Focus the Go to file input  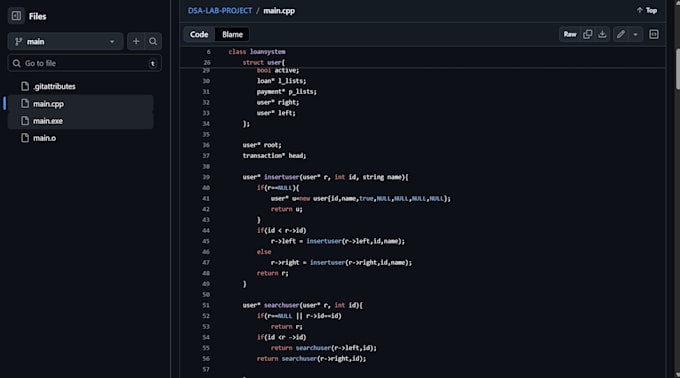click(85, 63)
